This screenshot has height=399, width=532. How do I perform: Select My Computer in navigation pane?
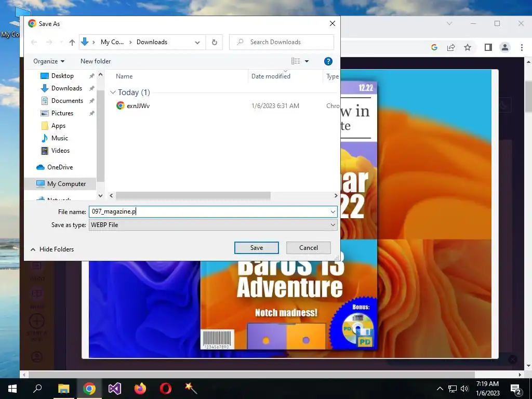tap(60, 184)
